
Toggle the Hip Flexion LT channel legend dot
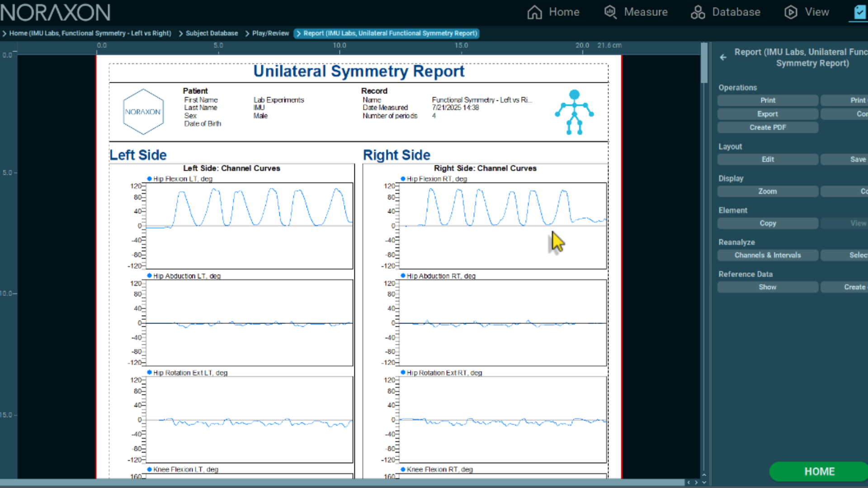pos(149,178)
